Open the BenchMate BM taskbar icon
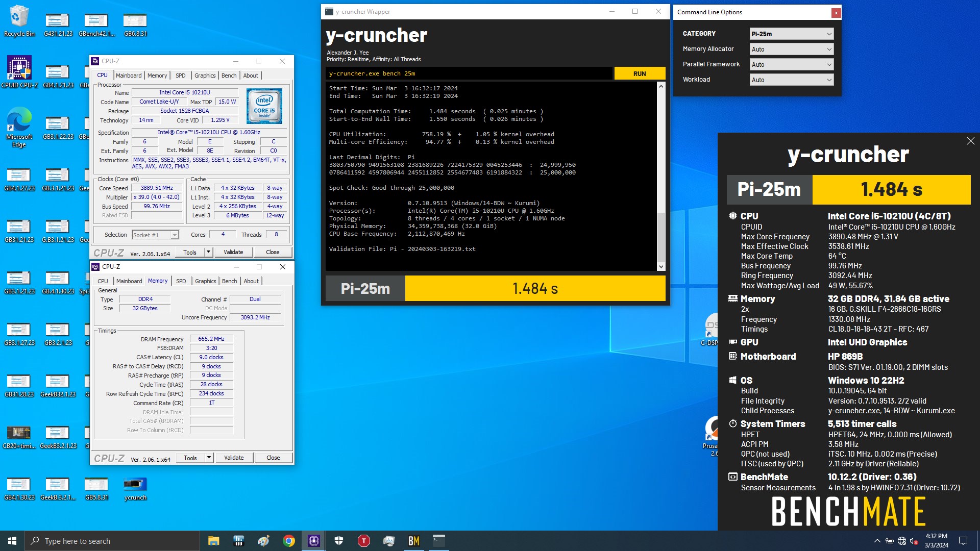The height and width of the screenshot is (551, 980). click(414, 541)
